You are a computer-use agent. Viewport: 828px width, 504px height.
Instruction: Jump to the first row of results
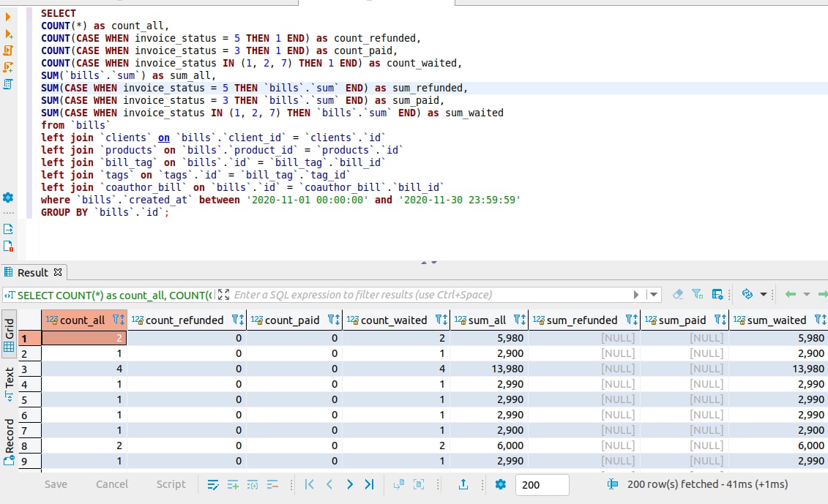(309, 484)
